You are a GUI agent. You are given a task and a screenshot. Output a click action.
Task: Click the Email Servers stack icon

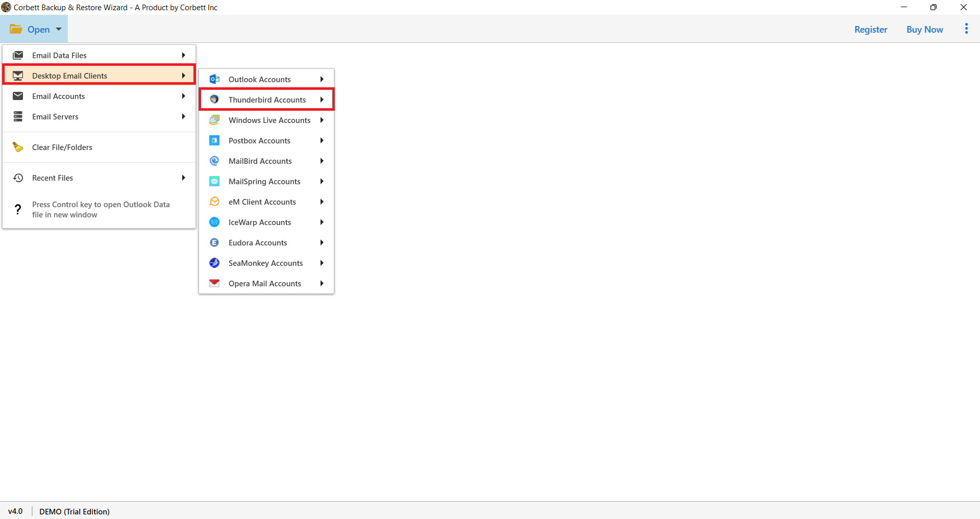[x=18, y=116]
